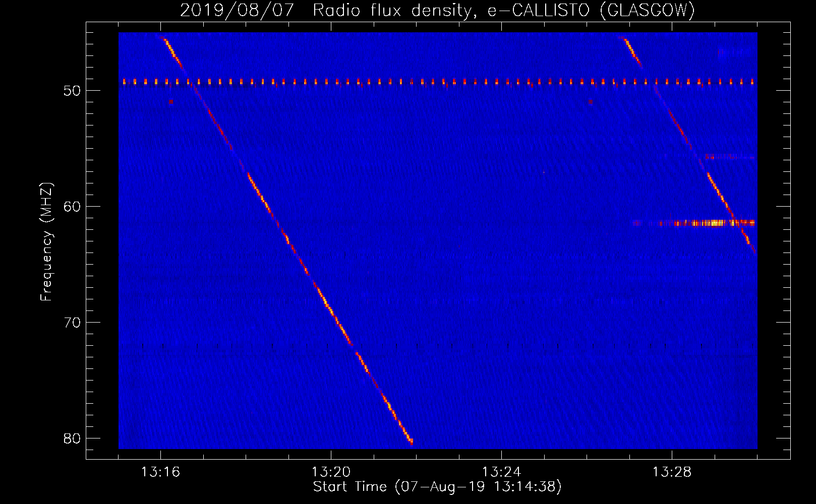Image resolution: width=816 pixels, height=504 pixels.
Task: Click the plot title "2019/08/07 Radio flux density, e-CALLISTO (GLASGOW)"
Action: tap(437, 10)
